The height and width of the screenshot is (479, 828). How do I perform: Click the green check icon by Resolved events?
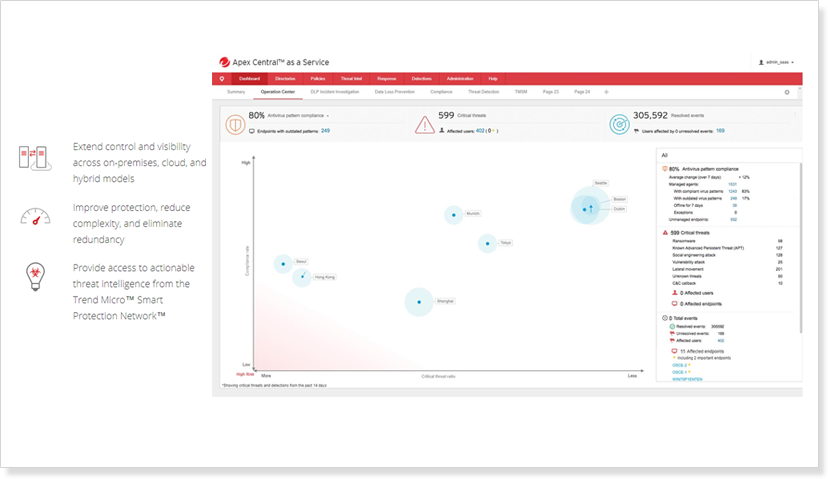(672, 326)
